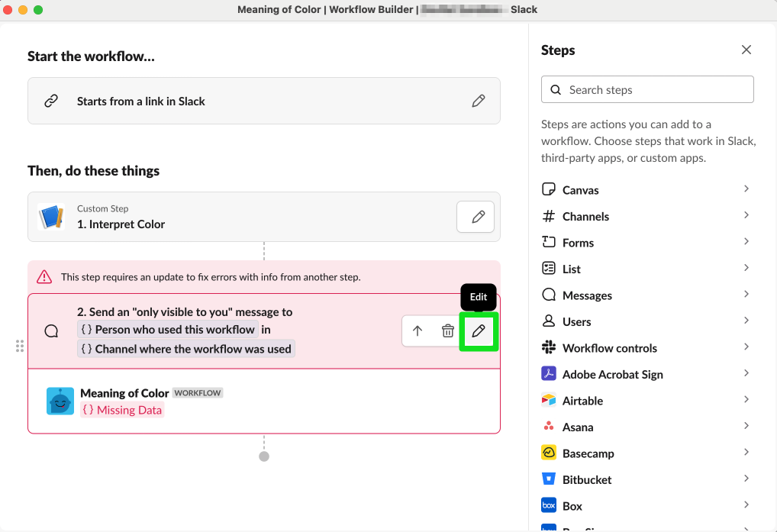Click the drag handle beside step 2
Image resolution: width=777 pixels, height=532 pixels.
(20, 346)
